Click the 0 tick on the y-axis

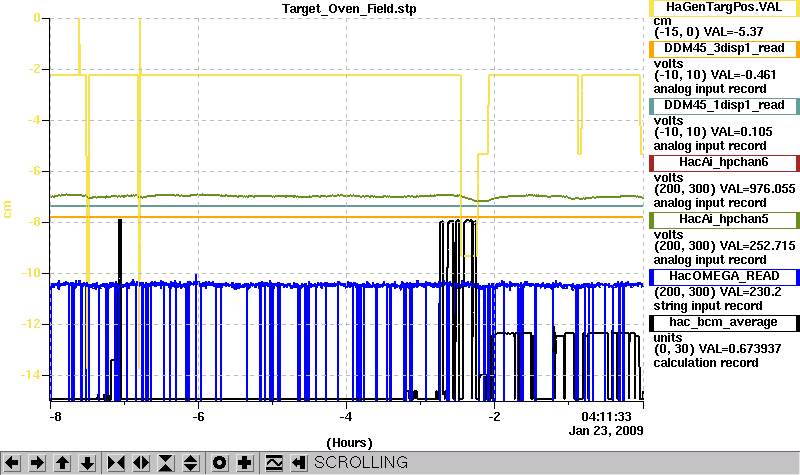(37, 18)
